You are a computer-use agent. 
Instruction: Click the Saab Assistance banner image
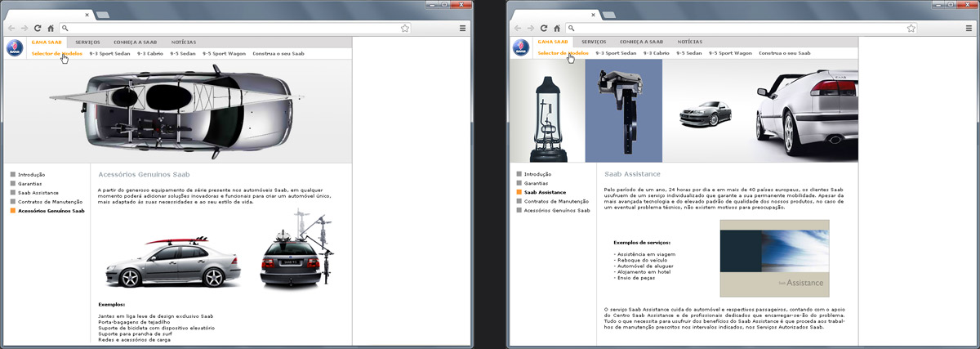(774, 258)
